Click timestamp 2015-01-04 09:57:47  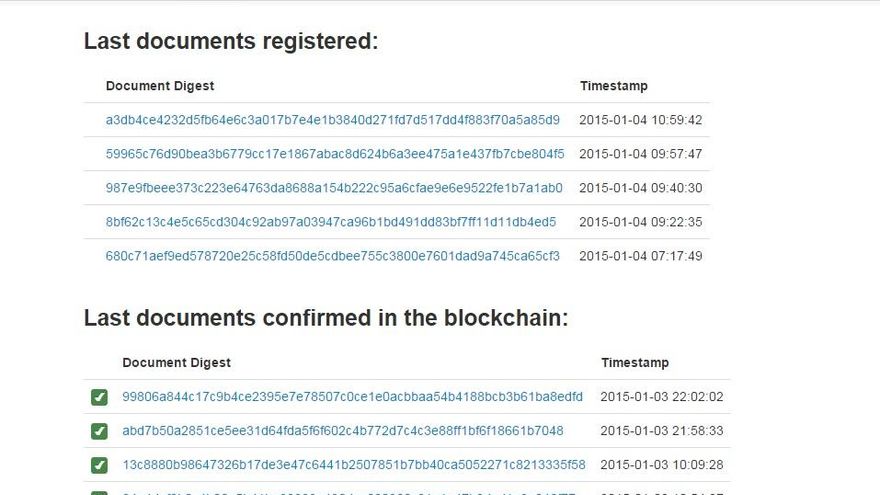coord(641,154)
